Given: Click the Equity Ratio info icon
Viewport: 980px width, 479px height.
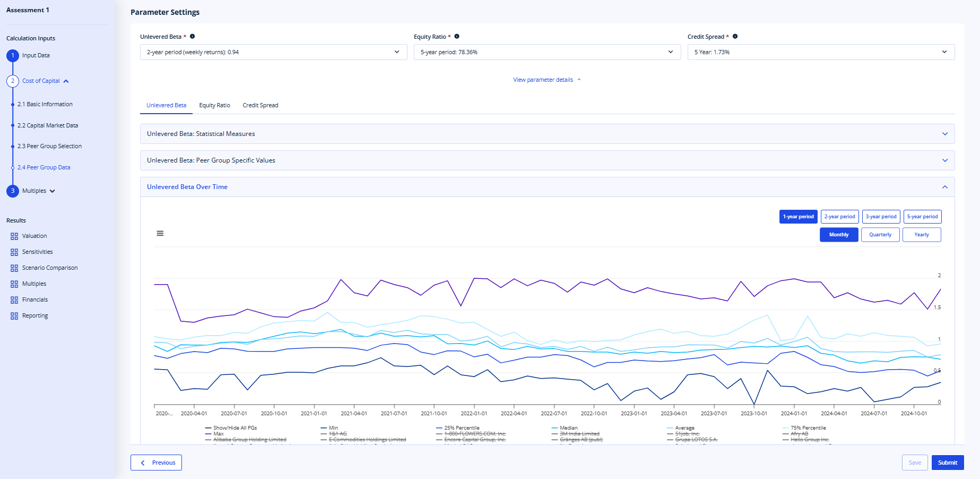Looking at the screenshot, I should [x=457, y=37].
